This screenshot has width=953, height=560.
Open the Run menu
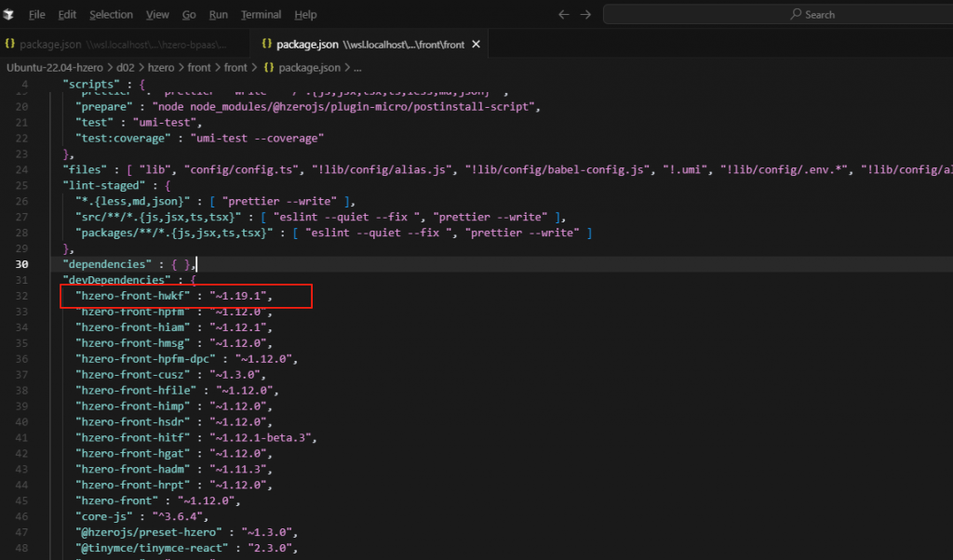tap(218, 15)
